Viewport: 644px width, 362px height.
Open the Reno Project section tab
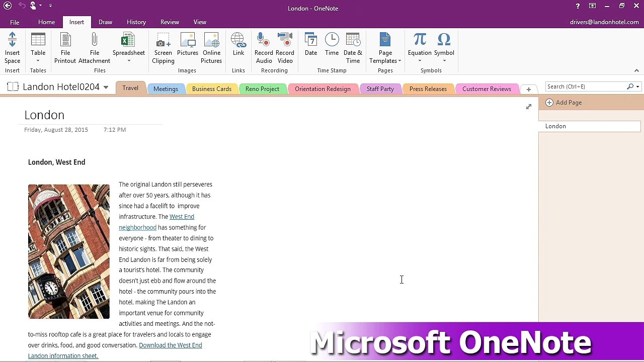262,89
